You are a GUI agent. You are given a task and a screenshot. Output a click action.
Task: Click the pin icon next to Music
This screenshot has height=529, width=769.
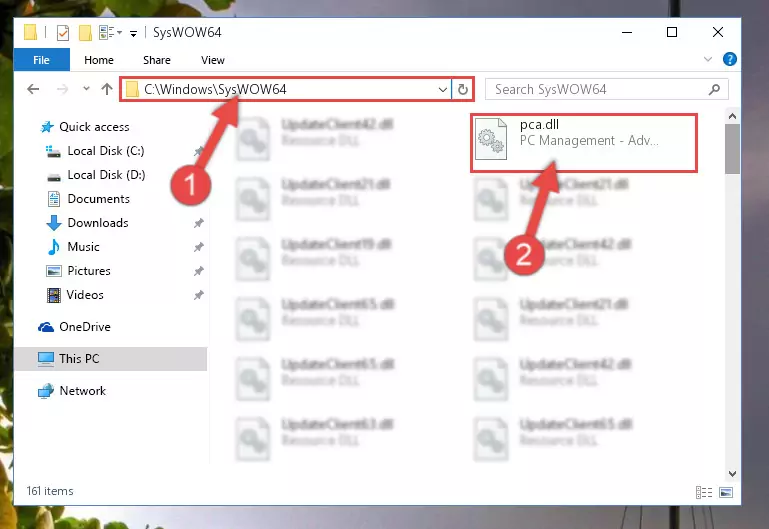click(198, 247)
